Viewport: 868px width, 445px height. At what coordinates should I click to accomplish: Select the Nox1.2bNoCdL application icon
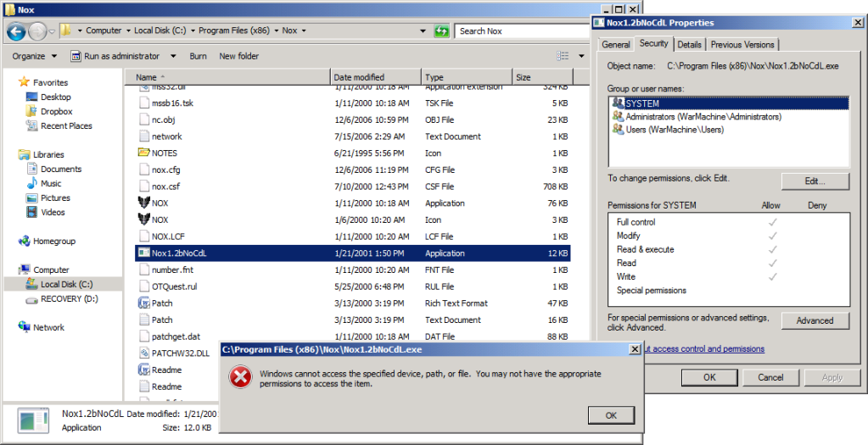pos(144,253)
